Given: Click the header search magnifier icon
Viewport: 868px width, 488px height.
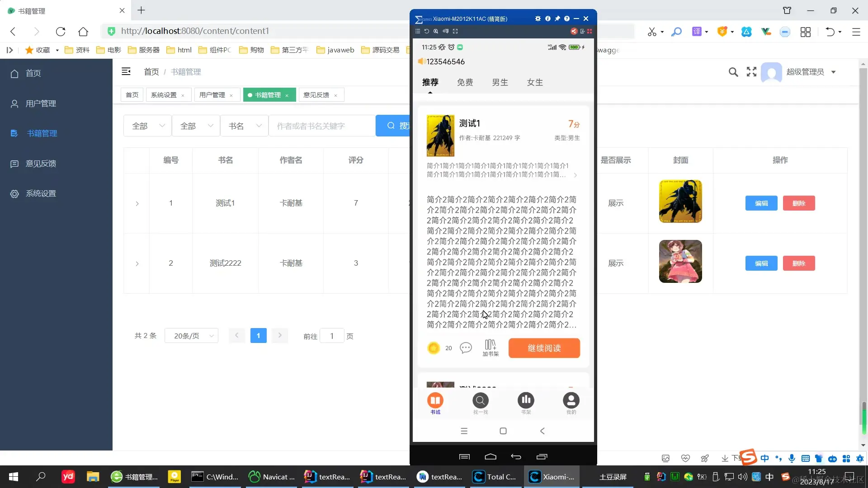Looking at the screenshot, I should [733, 72].
